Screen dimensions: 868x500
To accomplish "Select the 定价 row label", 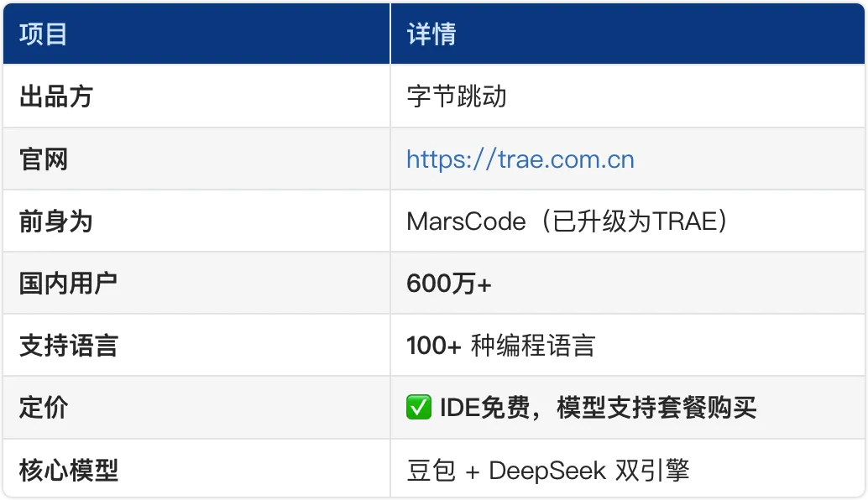I will 44,409.
